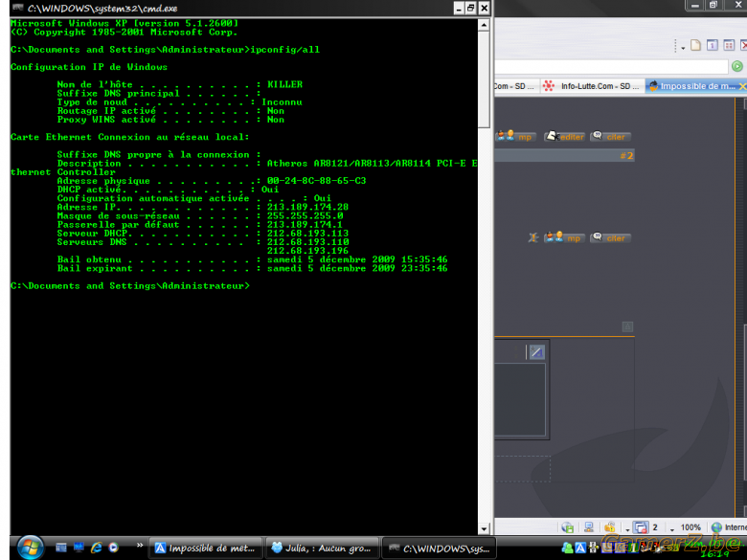Click the report warning icon on second post
The height and width of the screenshot is (560, 747).
[x=533, y=237]
